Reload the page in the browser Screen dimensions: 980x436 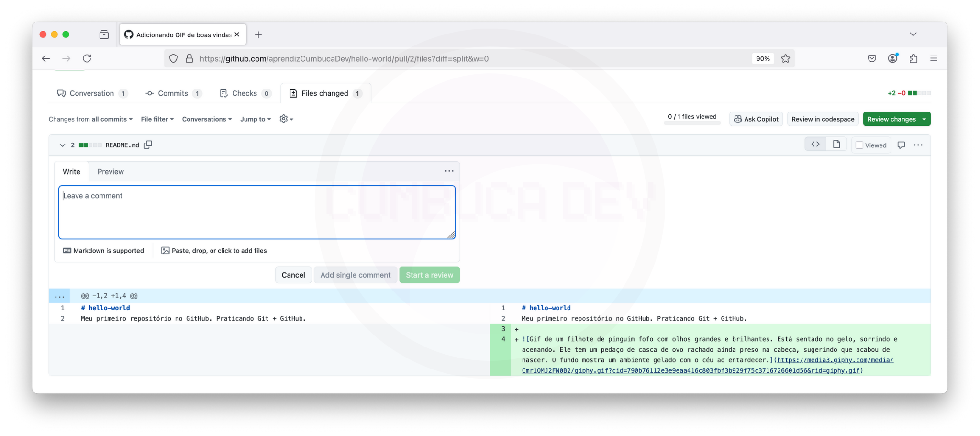coord(87,59)
